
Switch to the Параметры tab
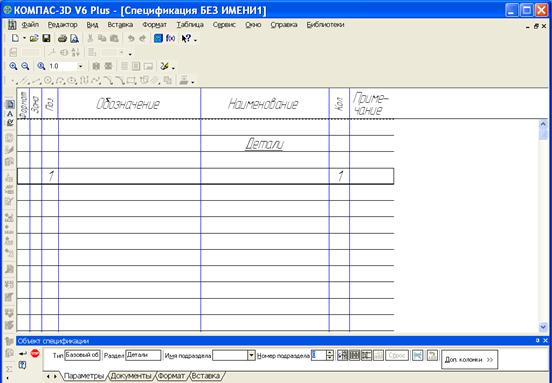tap(84, 376)
